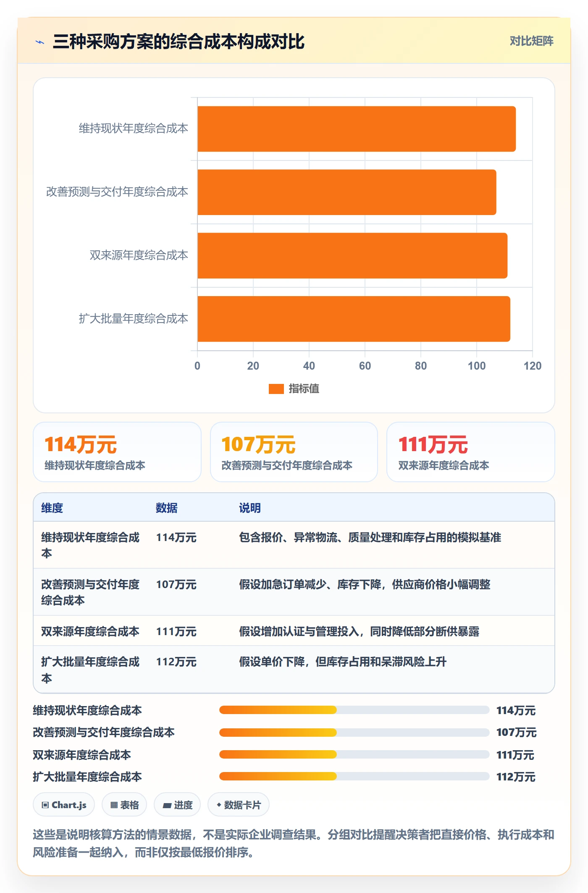Toggle the 指标值 legend color swatch
The height and width of the screenshot is (893, 588).
point(276,389)
